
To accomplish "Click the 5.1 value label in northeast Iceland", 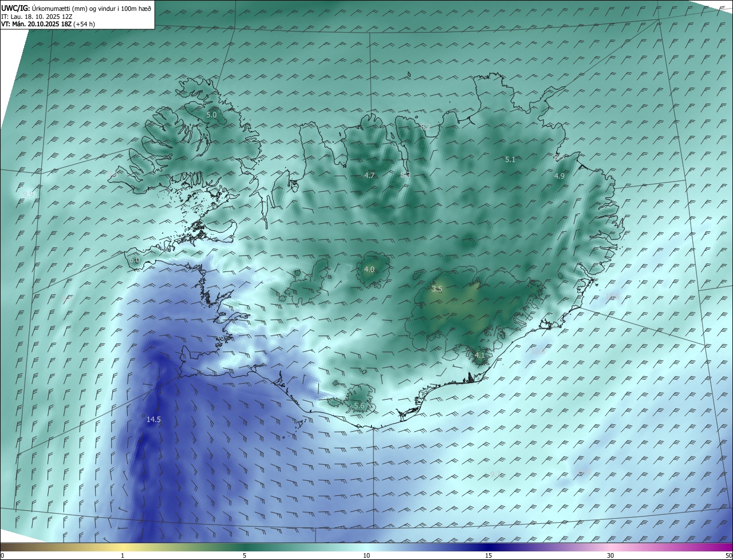I will [510, 160].
